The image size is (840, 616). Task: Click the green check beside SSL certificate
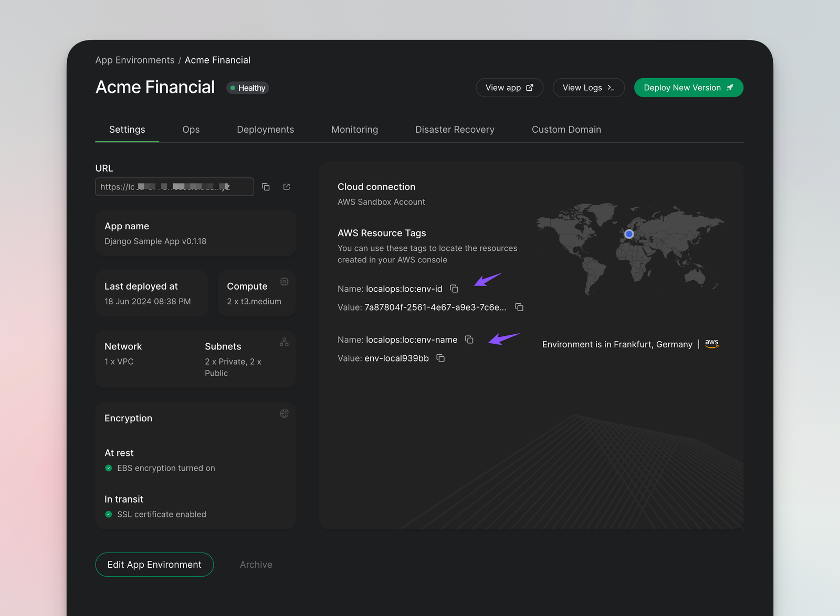[109, 514]
